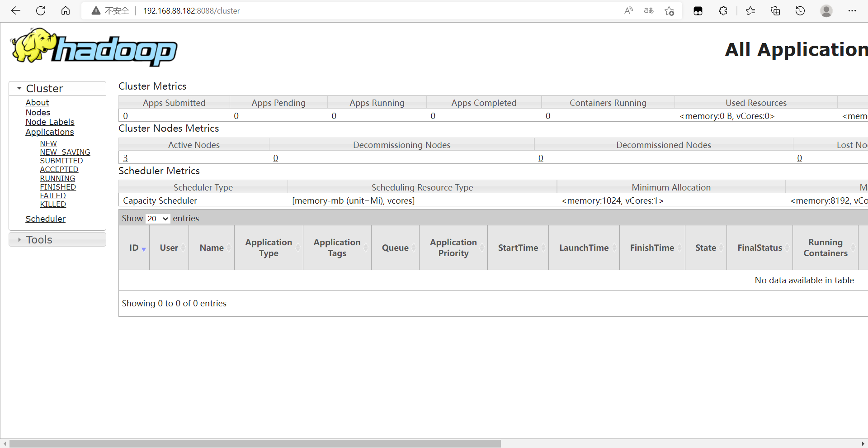Filter applications by ACCEPTED state
This screenshot has width=868, height=448.
[x=59, y=169]
